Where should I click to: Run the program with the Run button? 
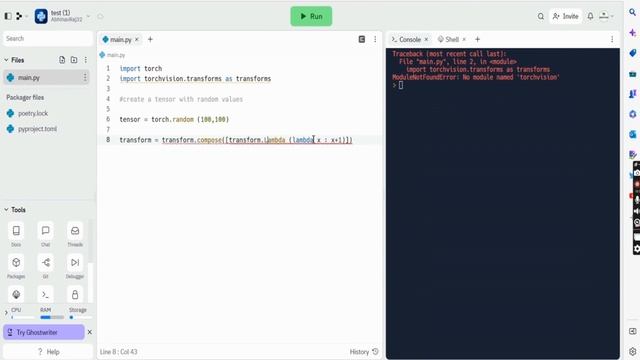click(x=311, y=16)
